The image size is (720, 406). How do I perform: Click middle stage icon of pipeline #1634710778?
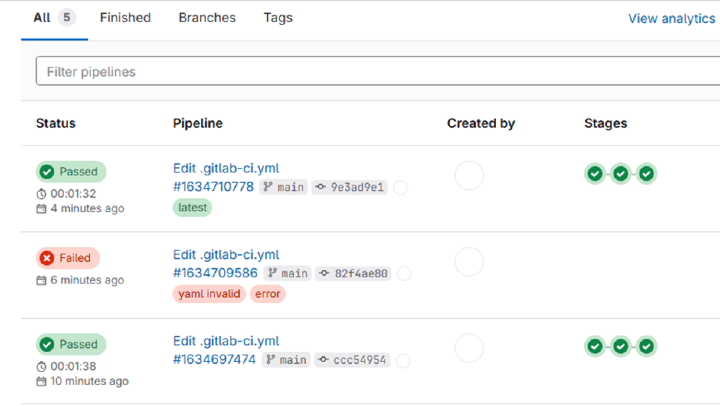621,174
